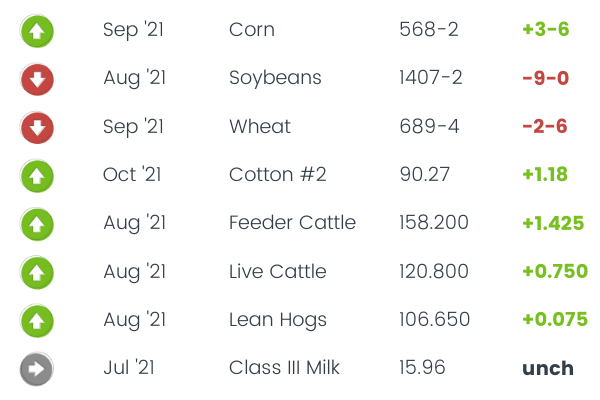This screenshot has width=600, height=400.
Task: Click the unch value for Class III Milk
Action: [547, 368]
